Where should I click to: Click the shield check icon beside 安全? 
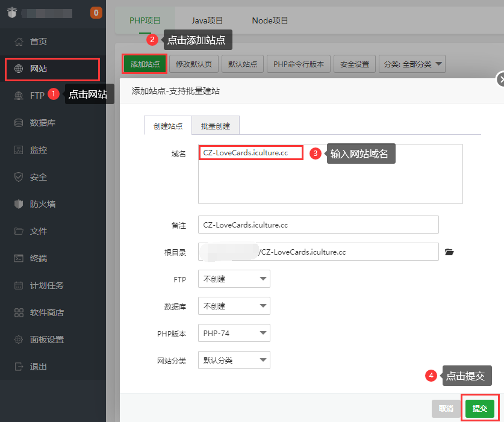19,177
